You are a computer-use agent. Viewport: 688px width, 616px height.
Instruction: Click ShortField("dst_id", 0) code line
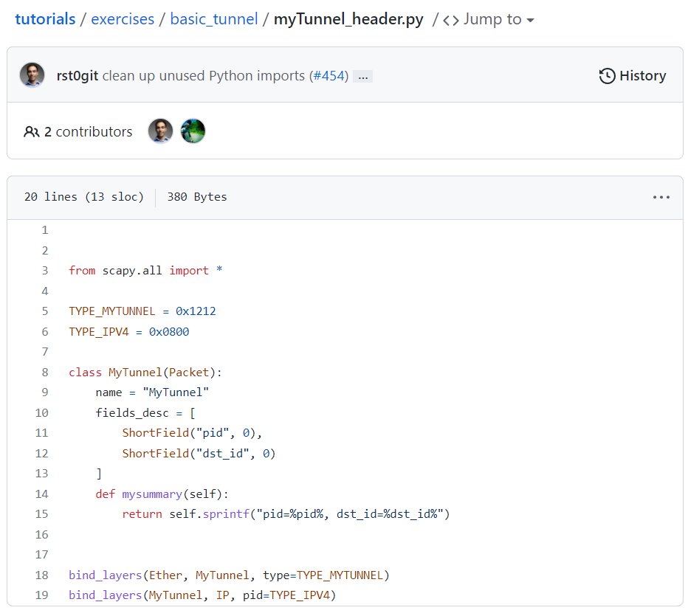[199, 454]
